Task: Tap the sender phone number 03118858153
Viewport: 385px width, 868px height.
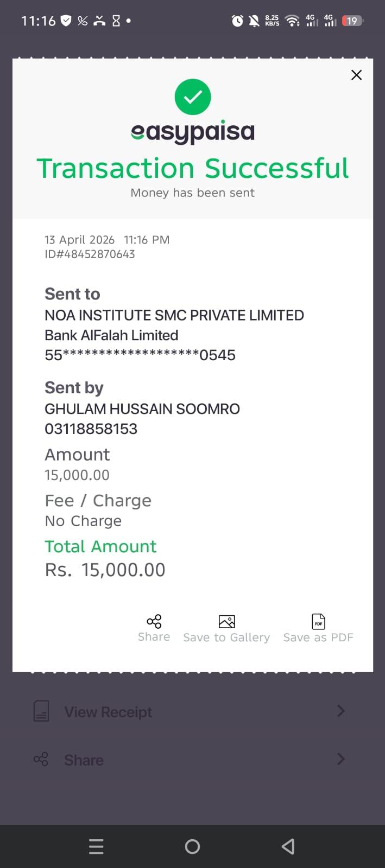Action: click(91, 429)
